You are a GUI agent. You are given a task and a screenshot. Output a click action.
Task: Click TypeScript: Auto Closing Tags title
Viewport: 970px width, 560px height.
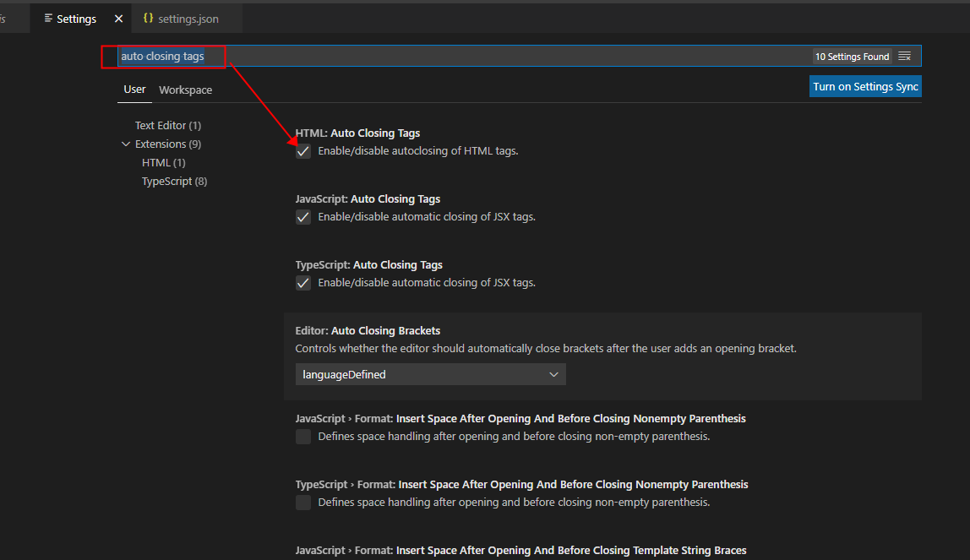[368, 264]
